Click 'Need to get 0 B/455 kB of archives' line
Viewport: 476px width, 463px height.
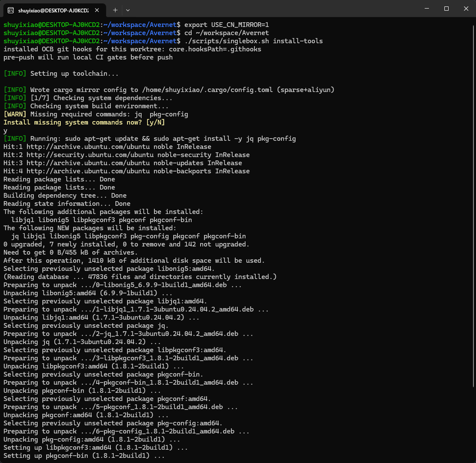pos(71,252)
